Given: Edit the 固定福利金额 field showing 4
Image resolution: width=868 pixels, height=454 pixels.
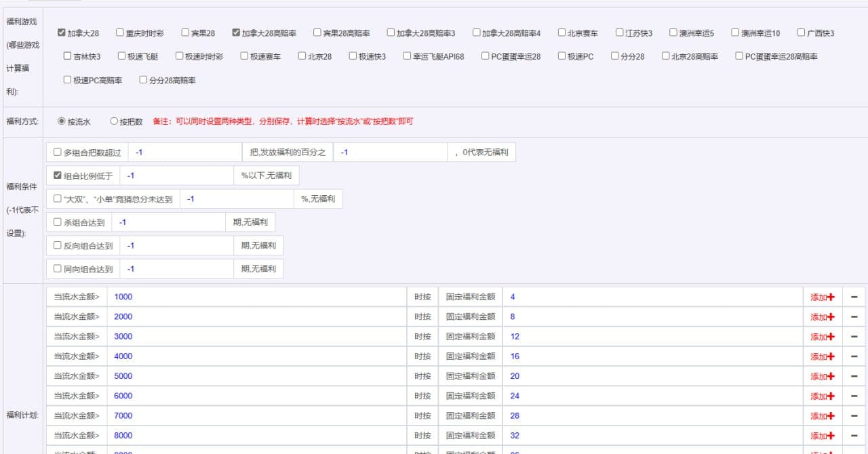Looking at the screenshot, I should [653, 297].
